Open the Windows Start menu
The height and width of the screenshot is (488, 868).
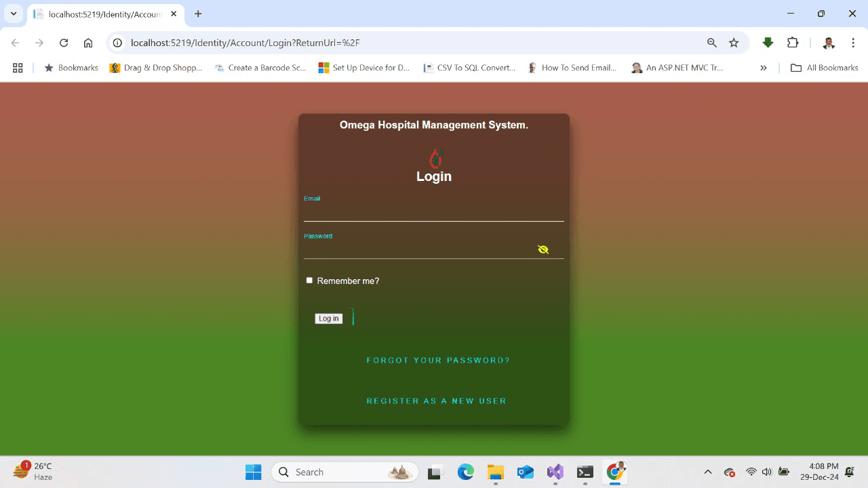click(254, 472)
